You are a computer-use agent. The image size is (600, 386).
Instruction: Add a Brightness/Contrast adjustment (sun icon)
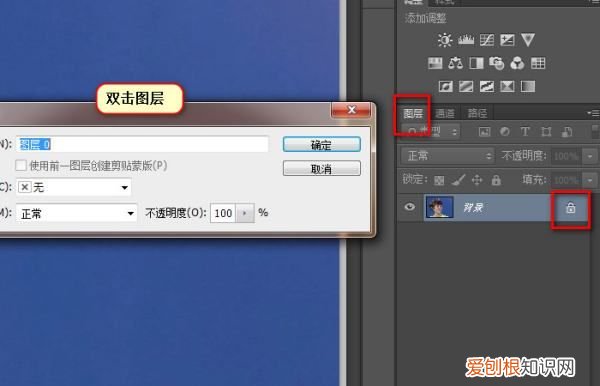point(445,40)
